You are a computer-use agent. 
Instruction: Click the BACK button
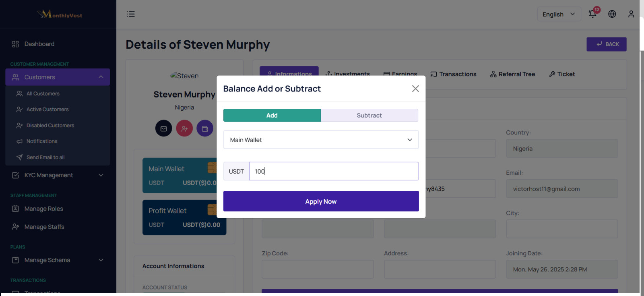(x=607, y=44)
